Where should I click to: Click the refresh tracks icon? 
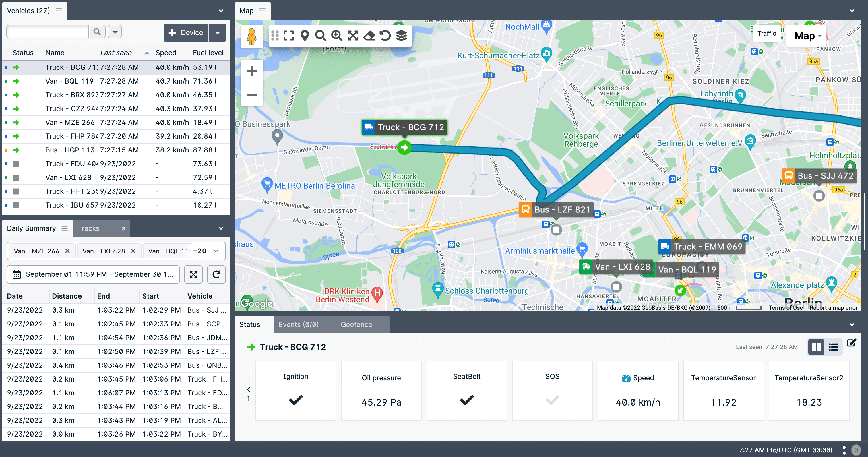click(216, 274)
